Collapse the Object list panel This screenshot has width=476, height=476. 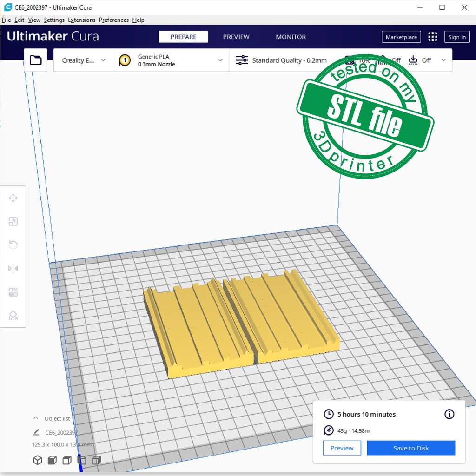coord(36,418)
